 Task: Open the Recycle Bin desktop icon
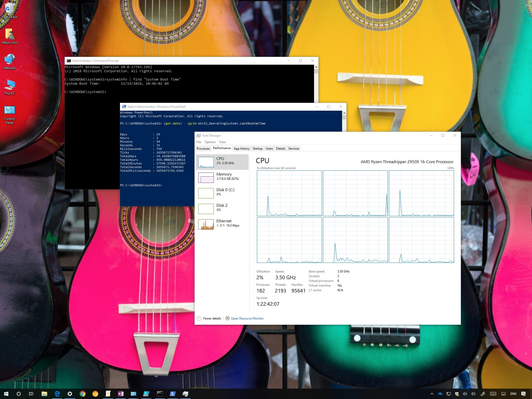pyautogui.click(x=10, y=10)
